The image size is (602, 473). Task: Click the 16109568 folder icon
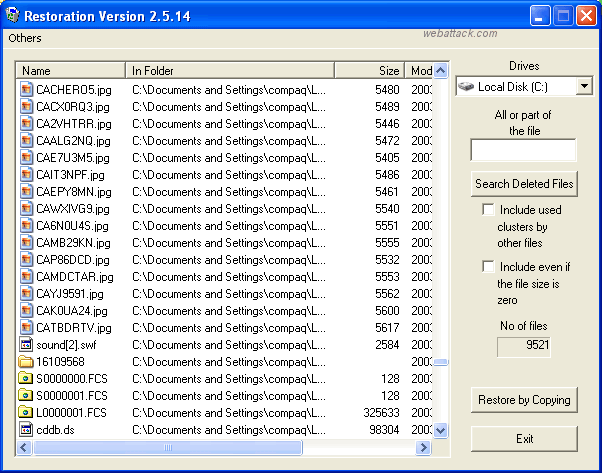coord(27,362)
